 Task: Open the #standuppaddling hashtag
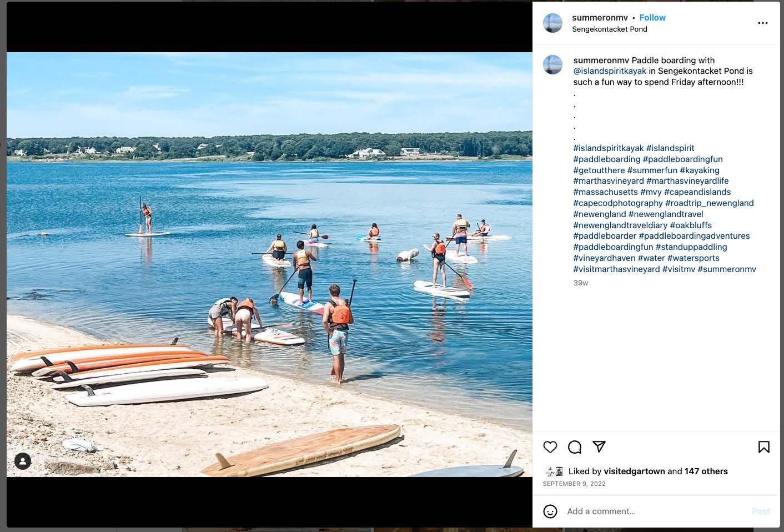[x=691, y=247]
